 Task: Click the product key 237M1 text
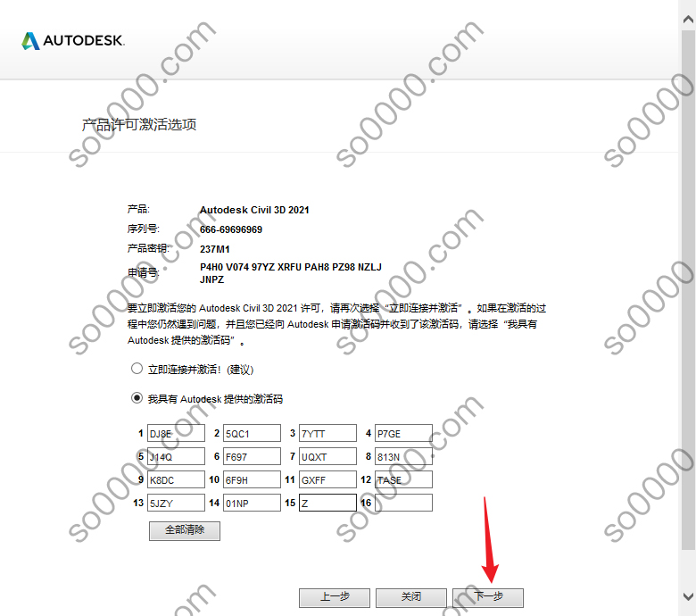coord(215,249)
